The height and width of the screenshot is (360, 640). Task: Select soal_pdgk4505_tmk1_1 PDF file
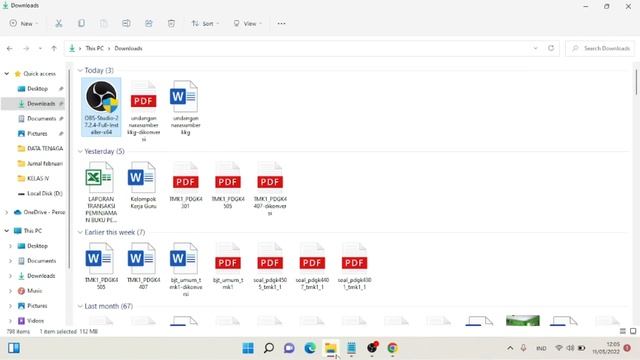point(270,266)
